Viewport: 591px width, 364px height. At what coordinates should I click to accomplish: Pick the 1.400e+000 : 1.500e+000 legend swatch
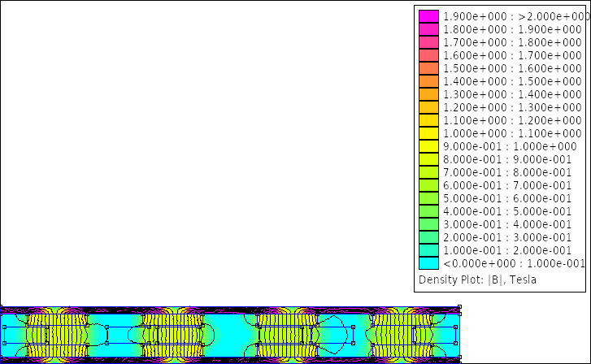[428, 81]
